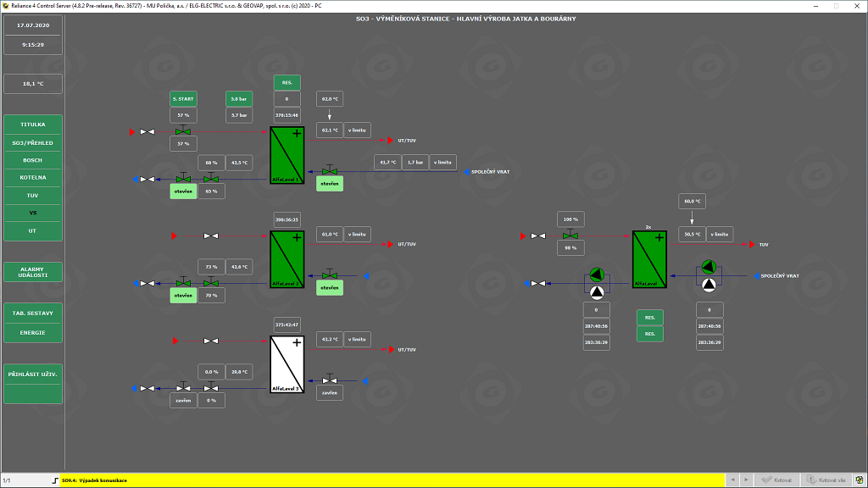Click the next alarm arrow in status bar

coord(746,480)
